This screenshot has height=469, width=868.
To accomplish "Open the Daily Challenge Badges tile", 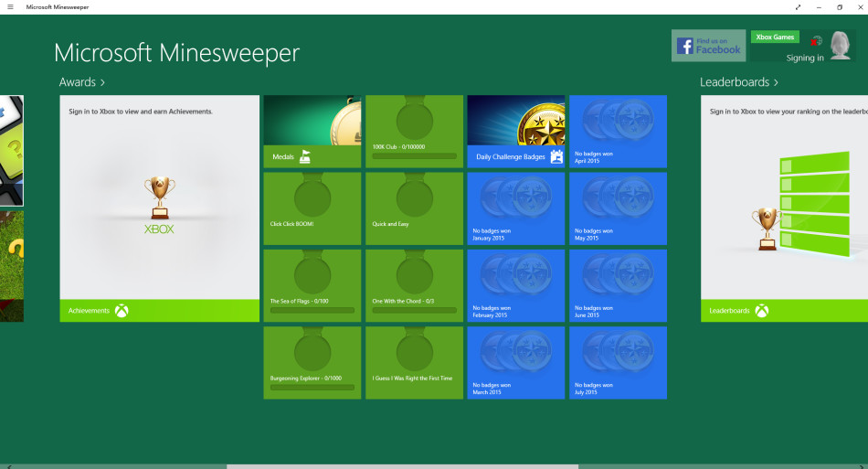I will [516, 132].
